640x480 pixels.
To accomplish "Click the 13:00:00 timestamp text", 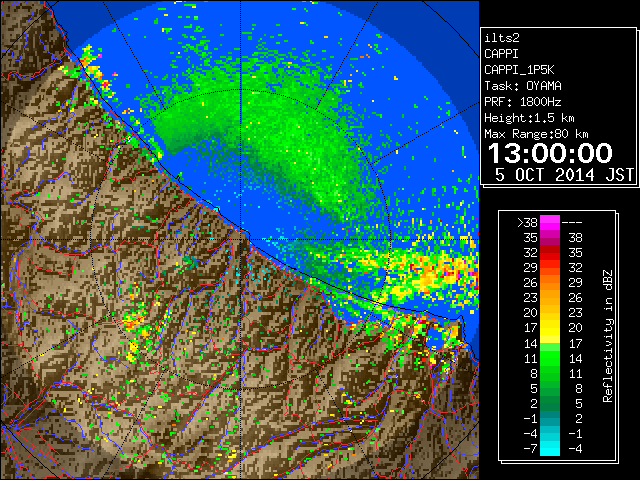I will (x=550, y=153).
